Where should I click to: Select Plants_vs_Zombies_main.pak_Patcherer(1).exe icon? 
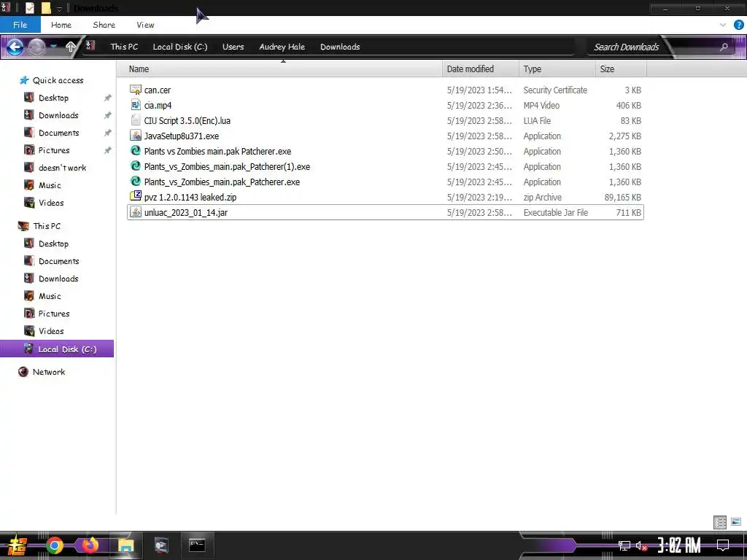pyautogui.click(x=136, y=166)
